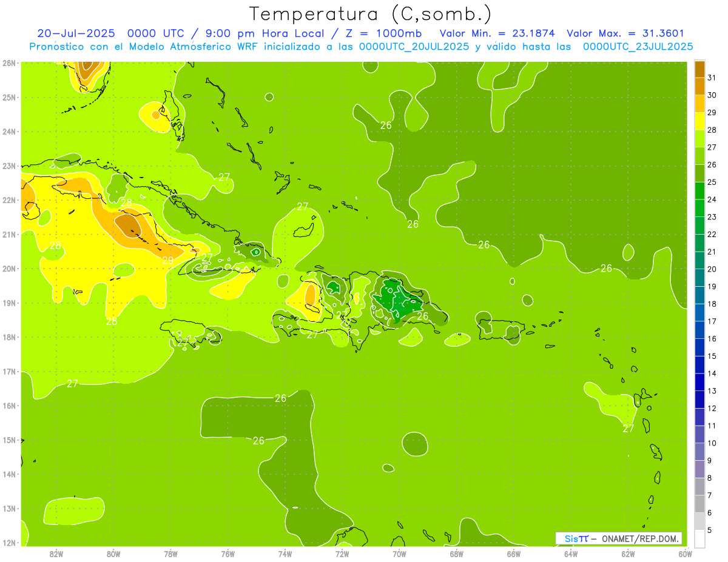Click the color scale label '10'

(x=712, y=443)
